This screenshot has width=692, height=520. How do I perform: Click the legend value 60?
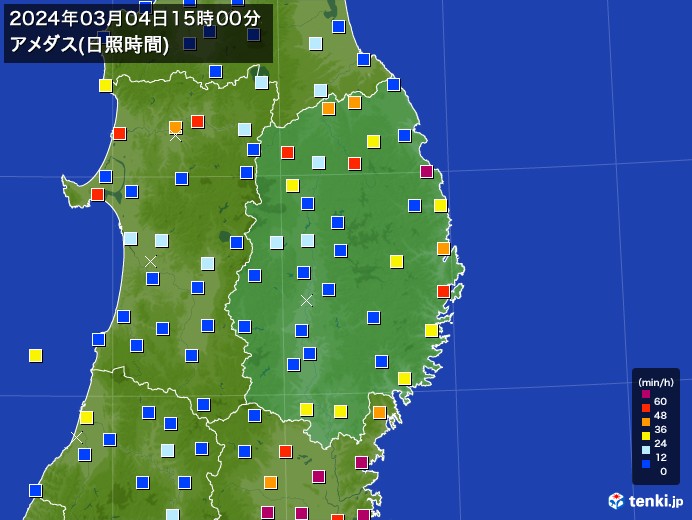coord(660,401)
